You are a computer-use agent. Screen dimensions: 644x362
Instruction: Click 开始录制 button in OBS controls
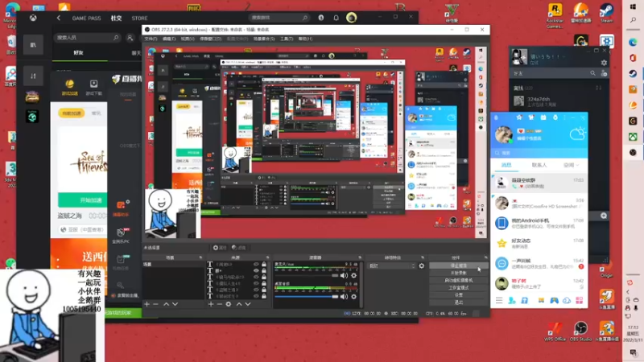[x=458, y=273]
